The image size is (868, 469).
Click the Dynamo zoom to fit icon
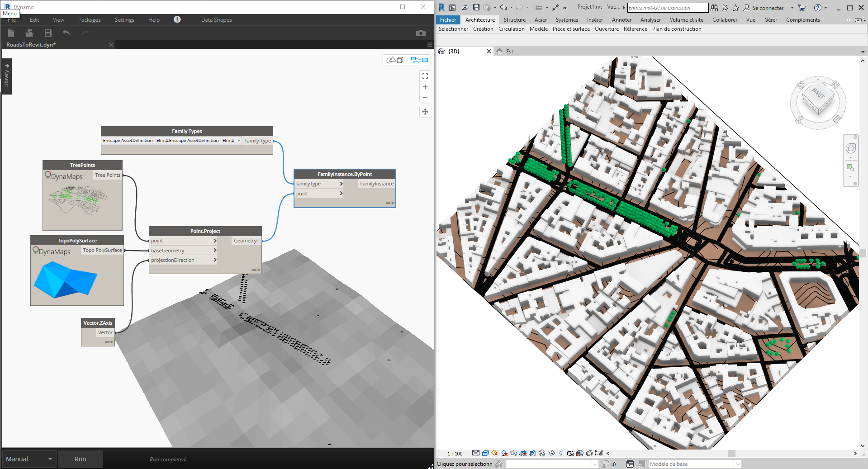pos(425,76)
